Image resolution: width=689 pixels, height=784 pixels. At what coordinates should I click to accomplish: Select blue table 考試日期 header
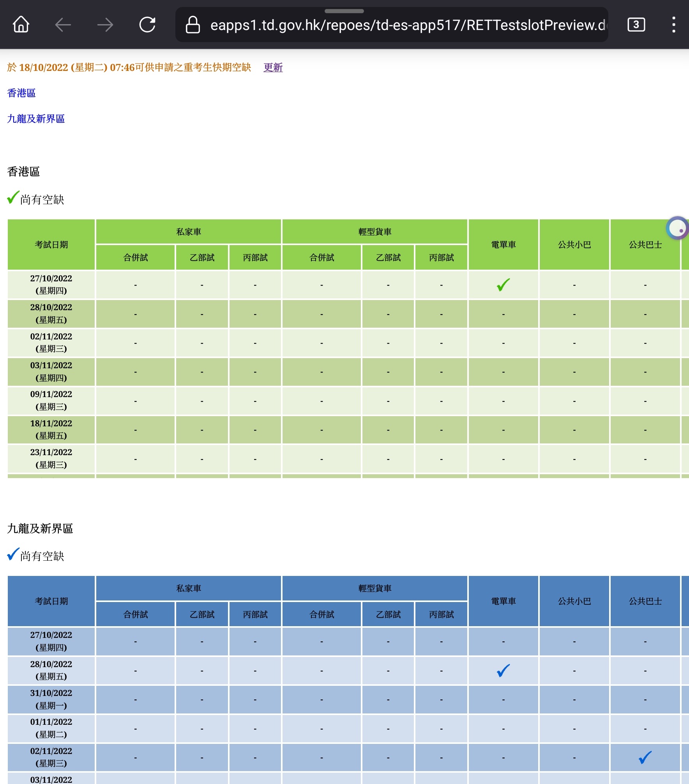[x=51, y=601]
